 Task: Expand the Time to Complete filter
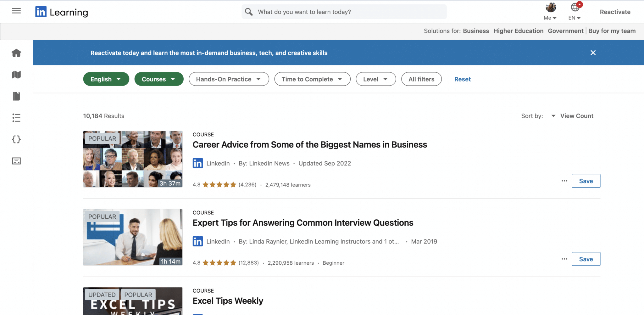(312, 79)
